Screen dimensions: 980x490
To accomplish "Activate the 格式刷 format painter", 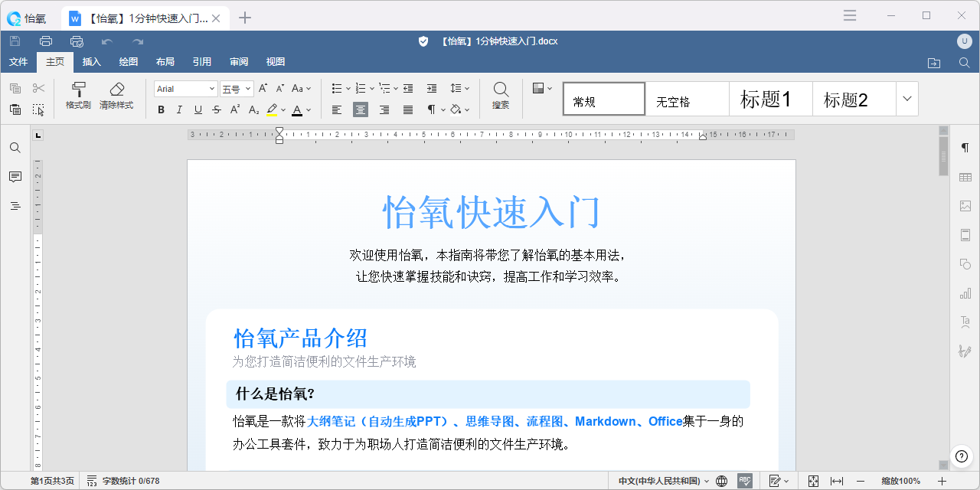I will (78, 96).
